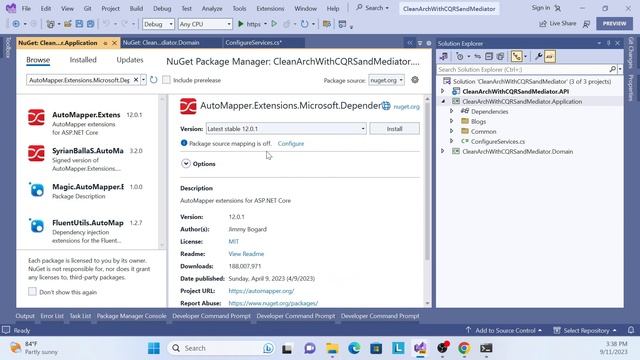Sync with active document in Solution Explorer

[x=477, y=57]
